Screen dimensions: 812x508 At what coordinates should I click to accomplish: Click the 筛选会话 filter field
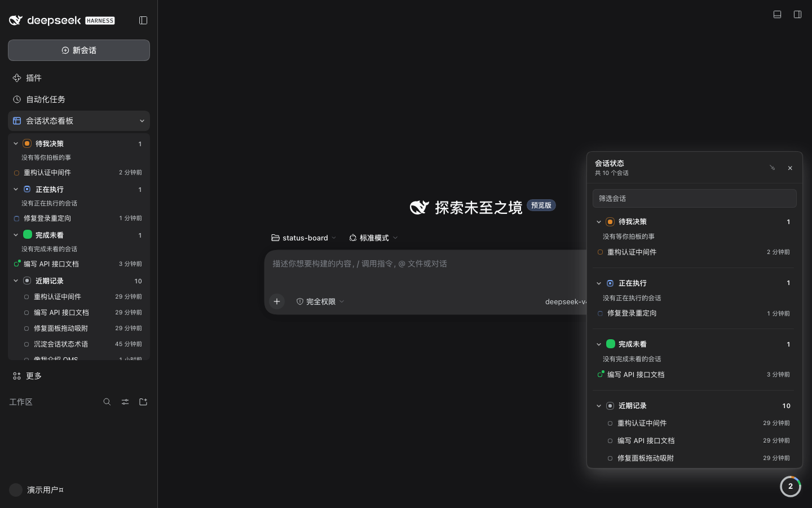click(695, 198)
